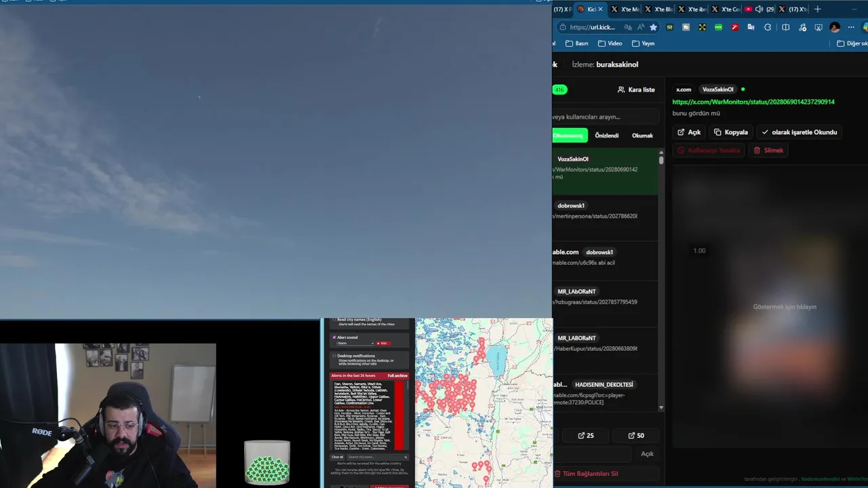Click the open 50 links button

(x=636, y=436)
